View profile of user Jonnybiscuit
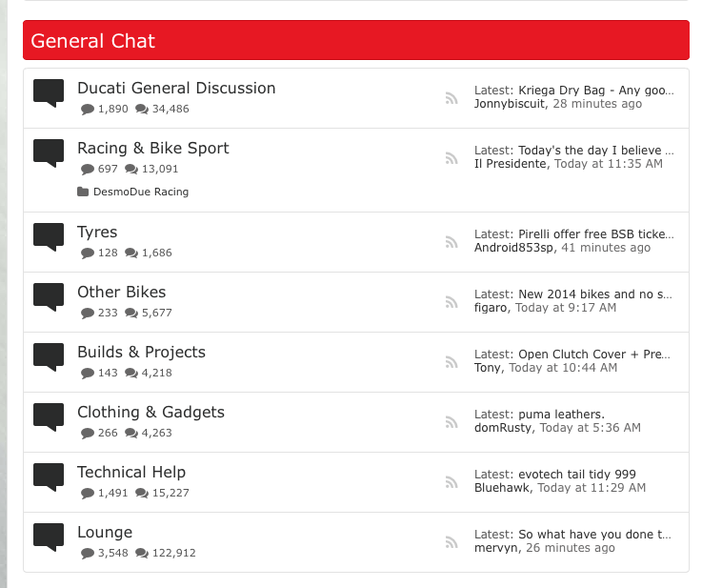This screenshot has height=588, width=702. [x=510, y=104]
